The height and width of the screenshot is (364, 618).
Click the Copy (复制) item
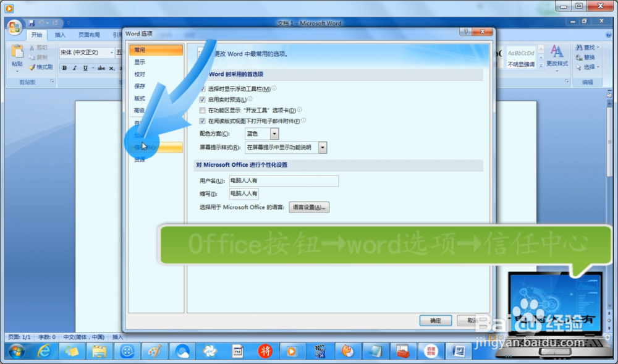tap(38, 57)
